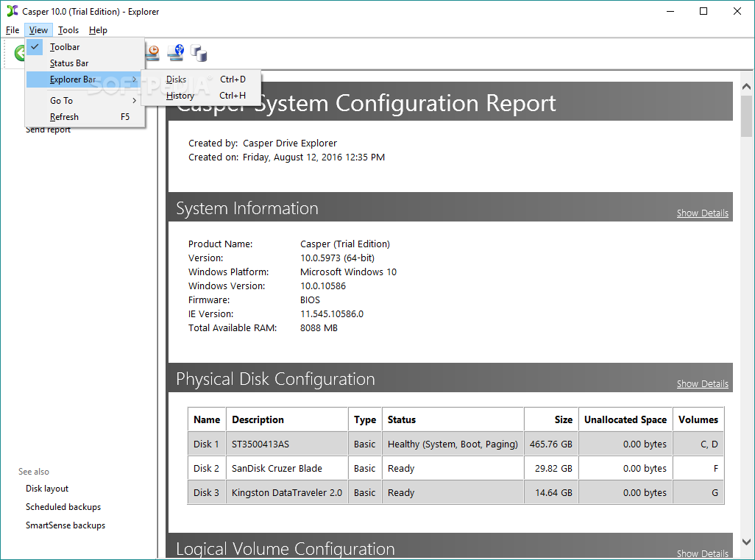Click the Volumes column header
The width and height of the screenshot is (755, 560).
coord(698,419)
